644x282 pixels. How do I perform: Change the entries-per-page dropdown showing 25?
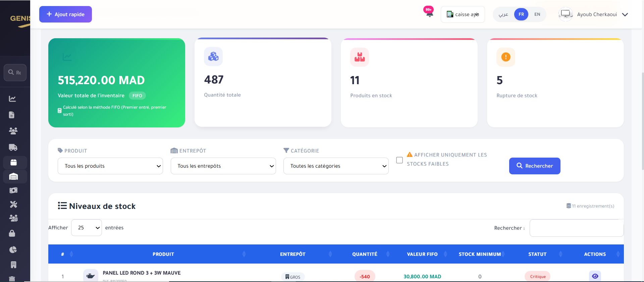click(x=87, y=228)
